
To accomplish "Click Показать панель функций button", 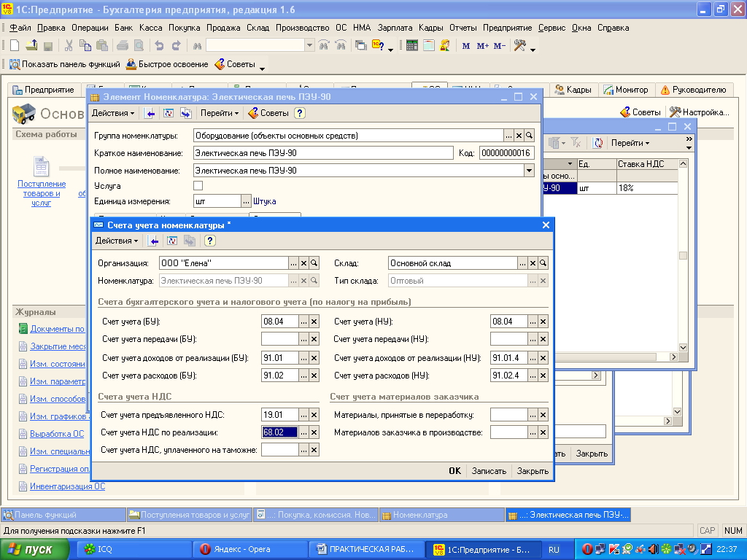I will tap(65, 64).
